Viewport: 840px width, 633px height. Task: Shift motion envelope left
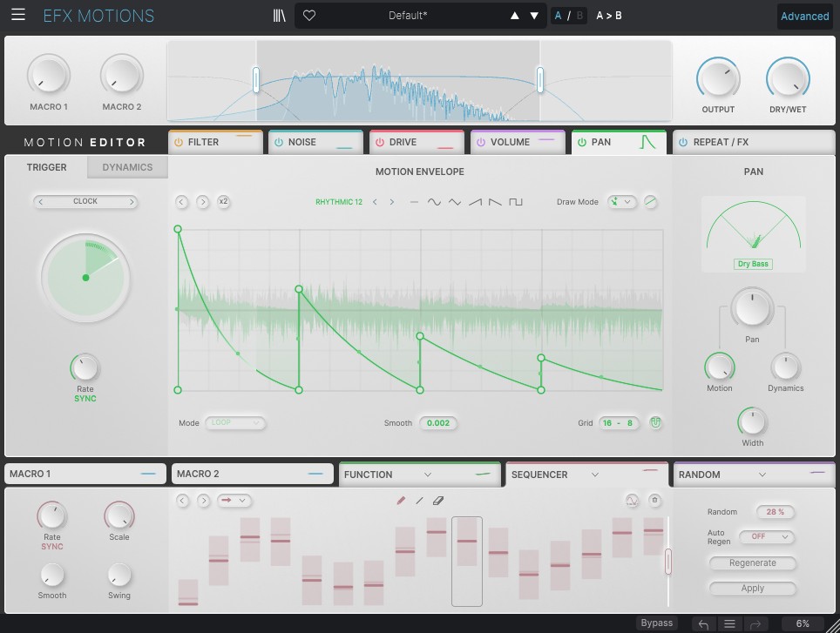click(181, 202)
